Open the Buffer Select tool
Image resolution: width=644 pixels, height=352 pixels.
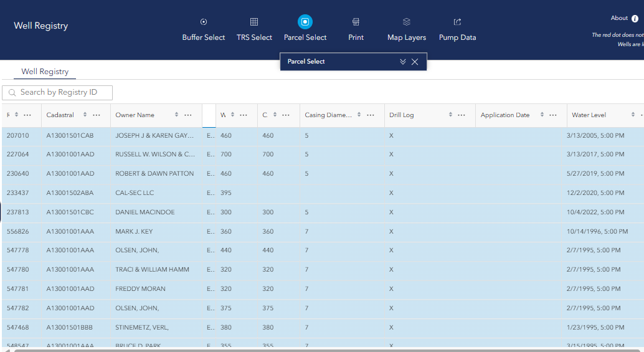[204, 22]
